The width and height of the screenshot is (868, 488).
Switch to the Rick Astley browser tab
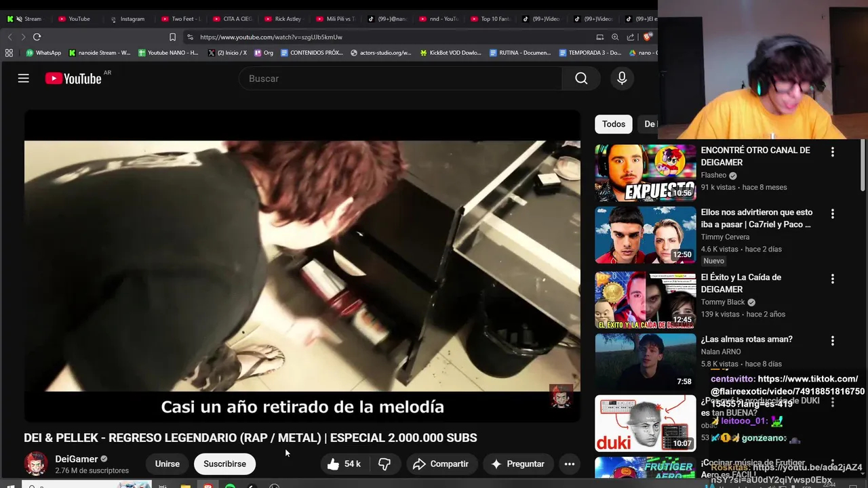pyautogui.click(x=283, y=19)
